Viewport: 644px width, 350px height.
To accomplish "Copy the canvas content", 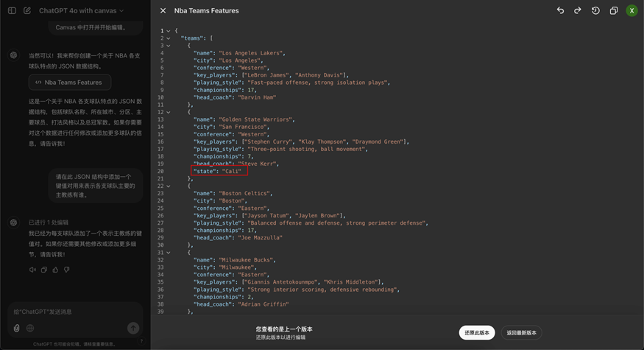I will [614, 11].
